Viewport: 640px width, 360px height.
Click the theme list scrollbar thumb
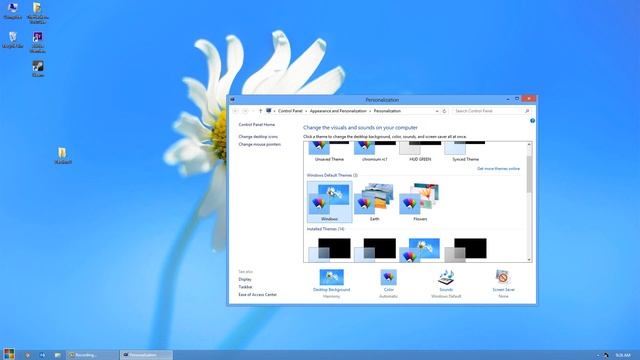click(529, 174)
